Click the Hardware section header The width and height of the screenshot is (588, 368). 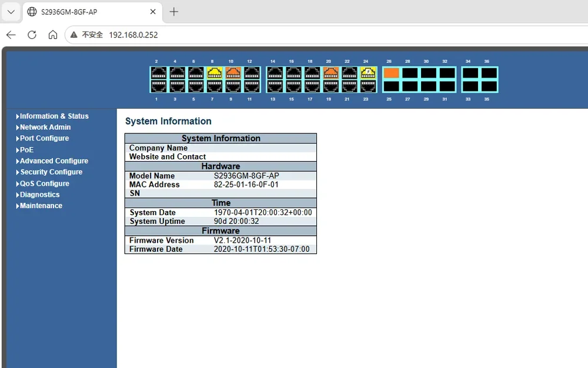[x=220, y=166]
